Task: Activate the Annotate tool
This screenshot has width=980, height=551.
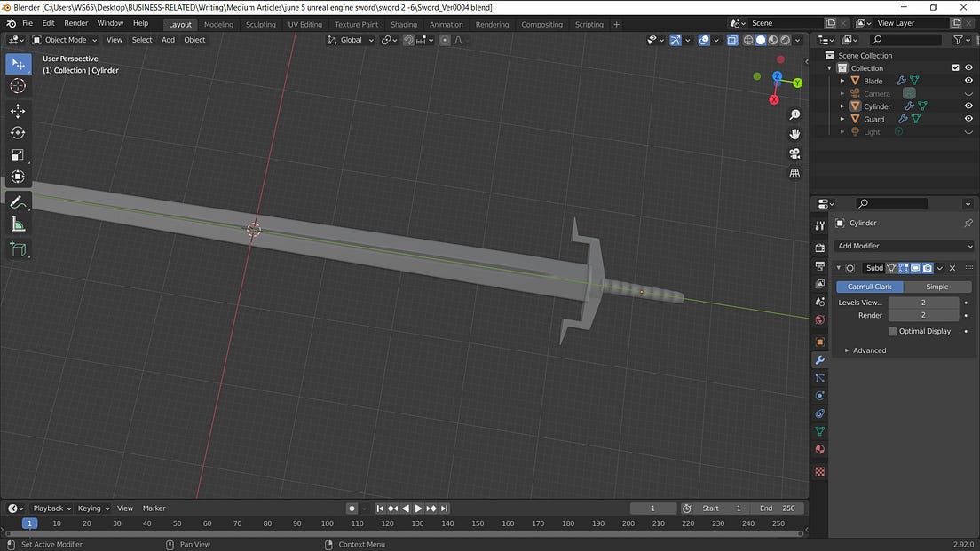Action: (18, 201)
